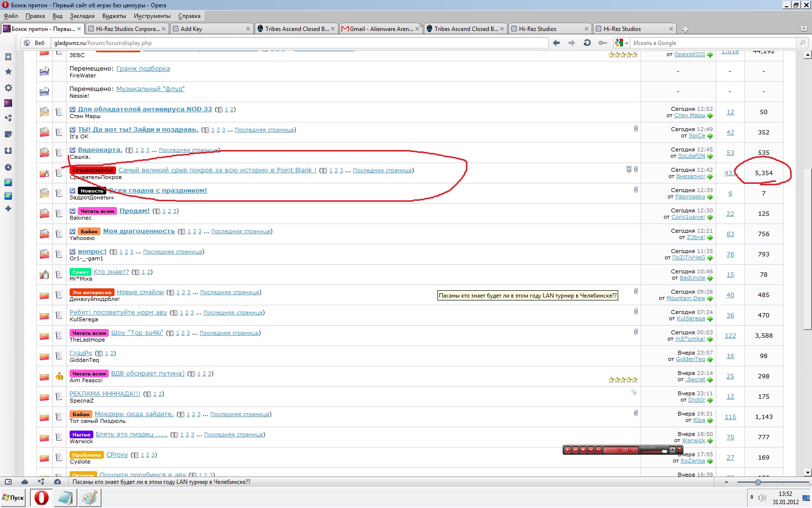Open the closed tabs trash icon
This screenshot has height=508, width=812.
pos(803,29)
